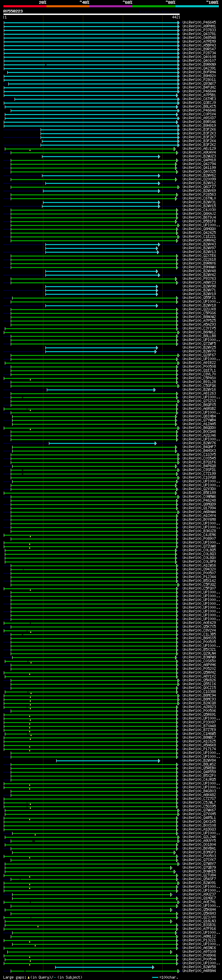Image resolution: width=222 pixels, height=980 pixels.
Task: Click the white AV558223 query sequence bar
Action: point(92,15)
